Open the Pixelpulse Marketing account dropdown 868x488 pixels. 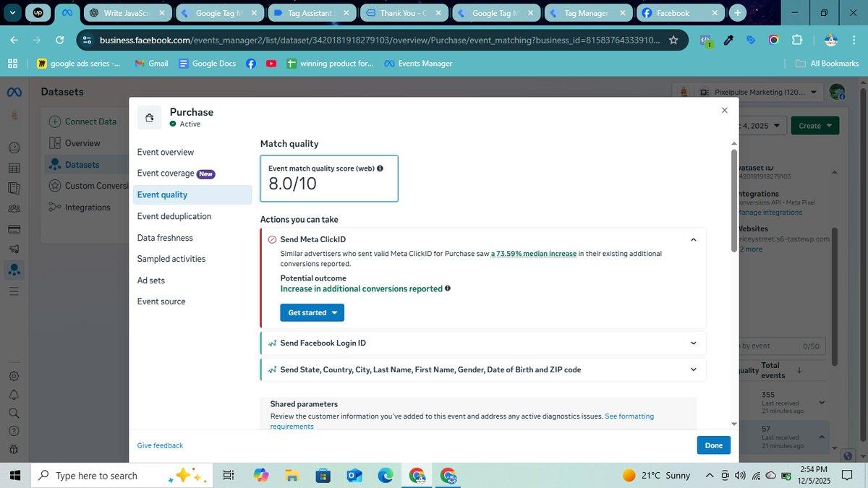click(758, 92)
